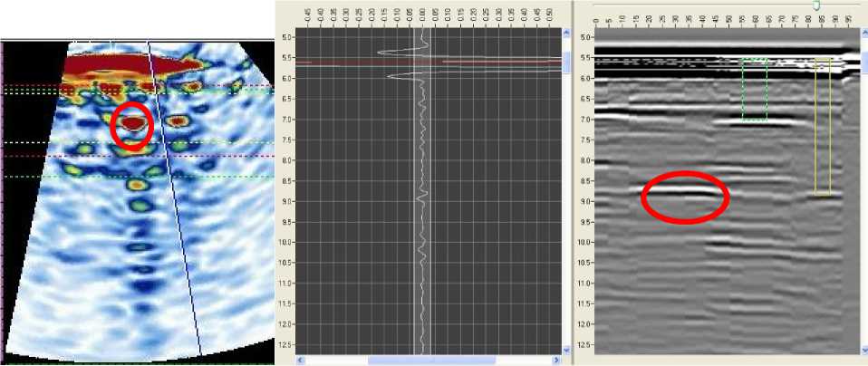
Task: Click the A-scan vertical scrollbar thumb
Action: click(x=566, y=63)
